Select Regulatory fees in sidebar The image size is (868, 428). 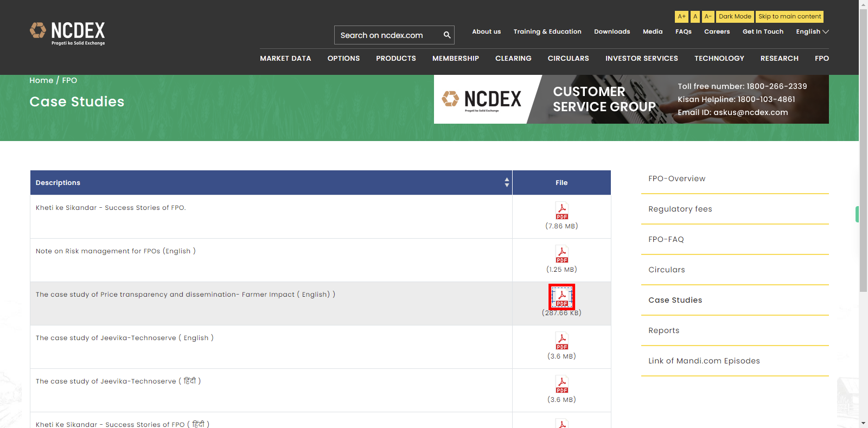(735, 209)
